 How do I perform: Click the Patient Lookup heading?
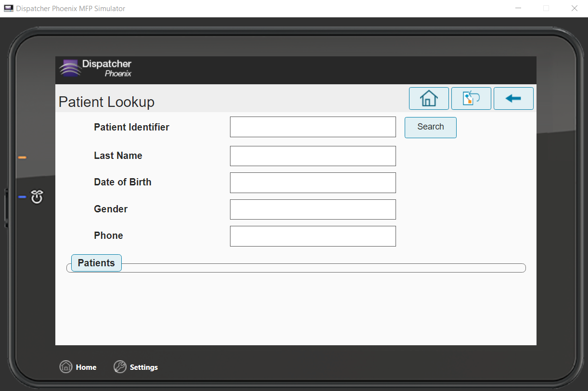106,102
